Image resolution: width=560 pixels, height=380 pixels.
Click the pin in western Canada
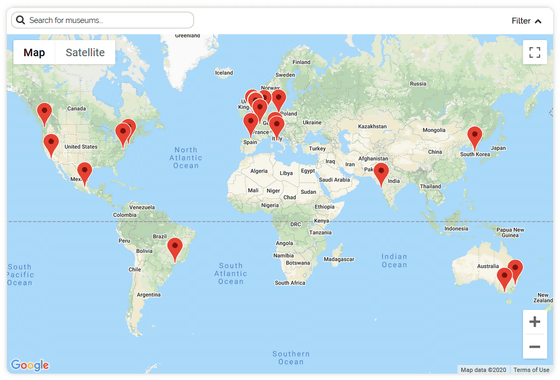point(44,115)
